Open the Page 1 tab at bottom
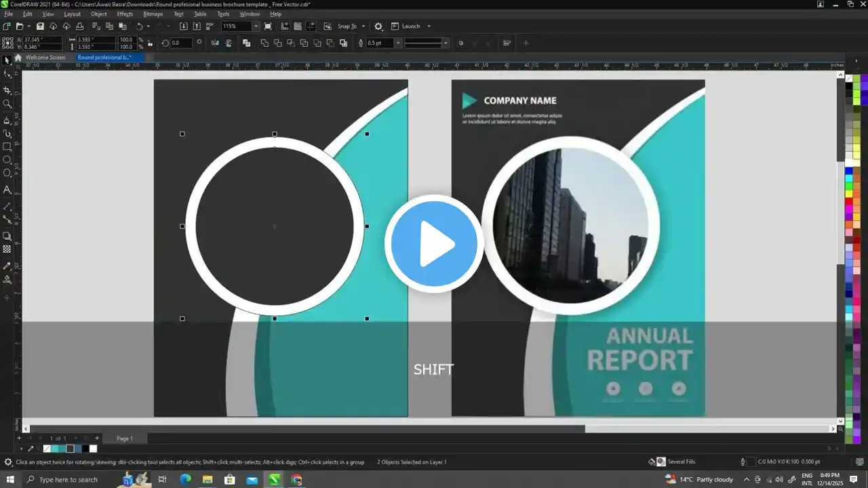Image resolution: width=868 pixels, height=488 pixels. pyautogui.click(x=124, y=439)
